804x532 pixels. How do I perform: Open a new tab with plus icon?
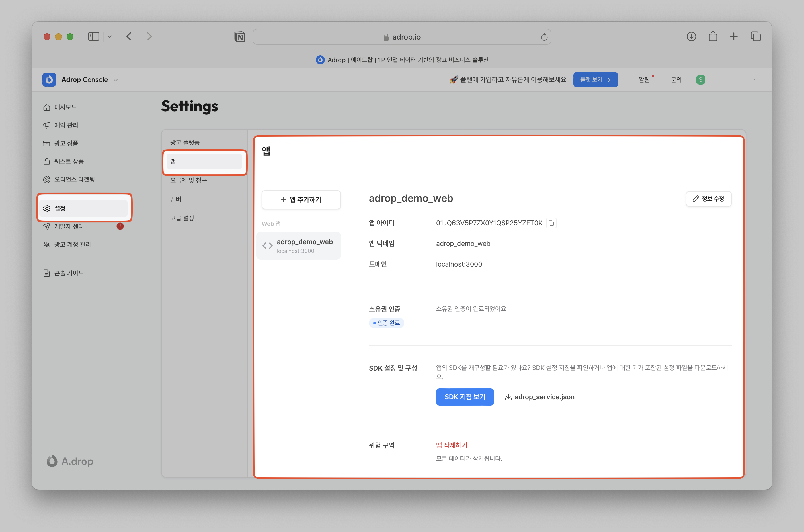734,36
